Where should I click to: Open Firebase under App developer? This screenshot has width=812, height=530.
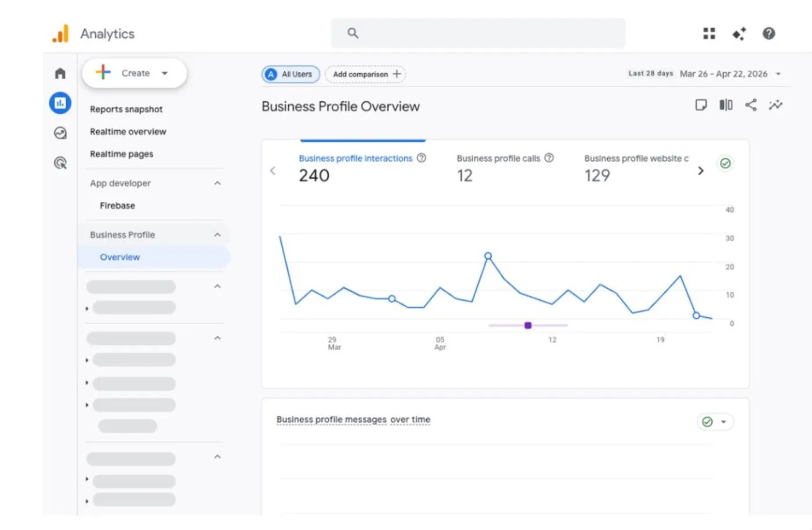point(117,205)
